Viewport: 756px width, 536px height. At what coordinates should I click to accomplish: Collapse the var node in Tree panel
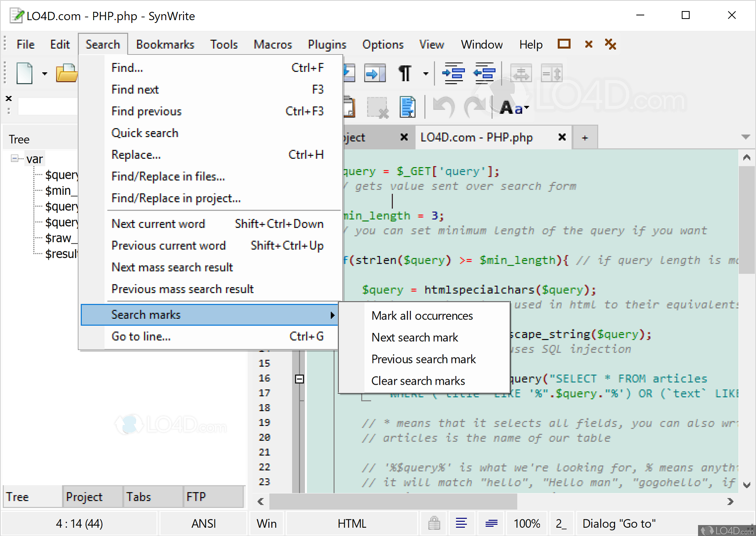[14, 158]
